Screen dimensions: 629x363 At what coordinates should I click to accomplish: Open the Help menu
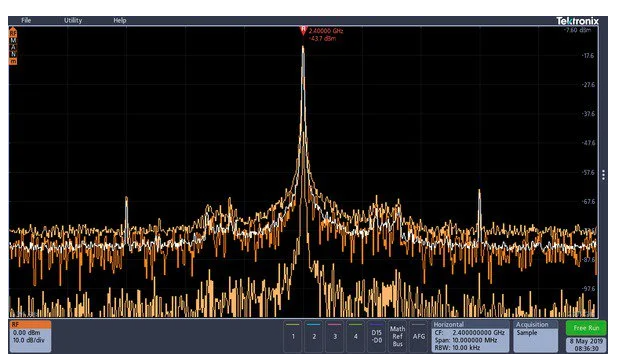[120, 20]
